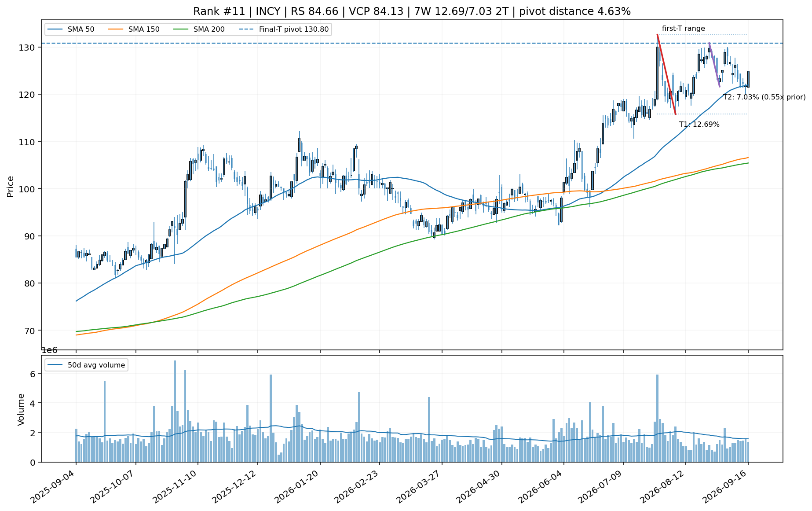Image resolution: width=812 pixels, height=511 pixels.
Task: Click the x-axis date '2025-11-10'
Action: (175, 487)
